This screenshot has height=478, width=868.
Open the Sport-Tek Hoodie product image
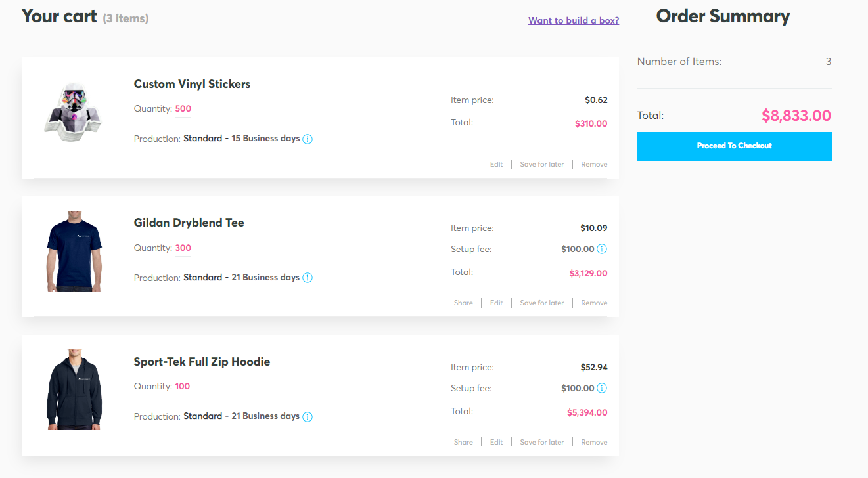(x=74, y=390)
